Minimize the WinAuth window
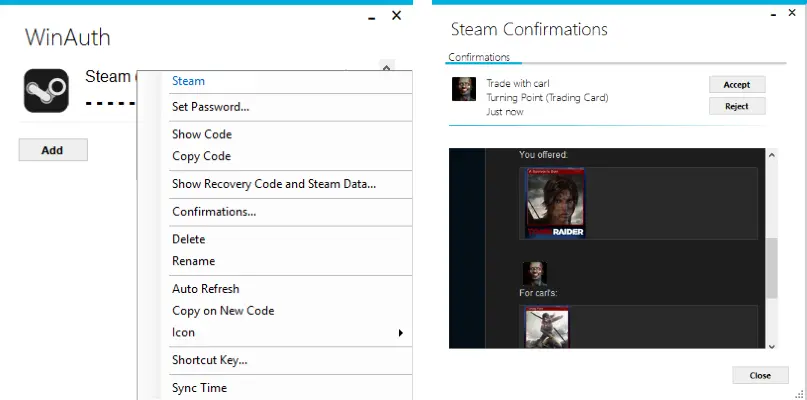The width and height of the screenshot is (807, 400). coord(372,19)
